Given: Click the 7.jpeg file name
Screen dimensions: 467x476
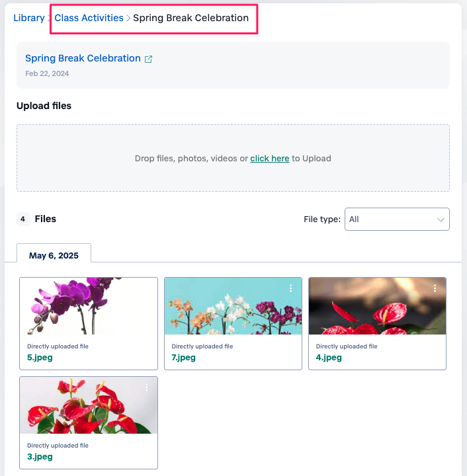Looking at the screenshot, I should (x=184, y=358).
